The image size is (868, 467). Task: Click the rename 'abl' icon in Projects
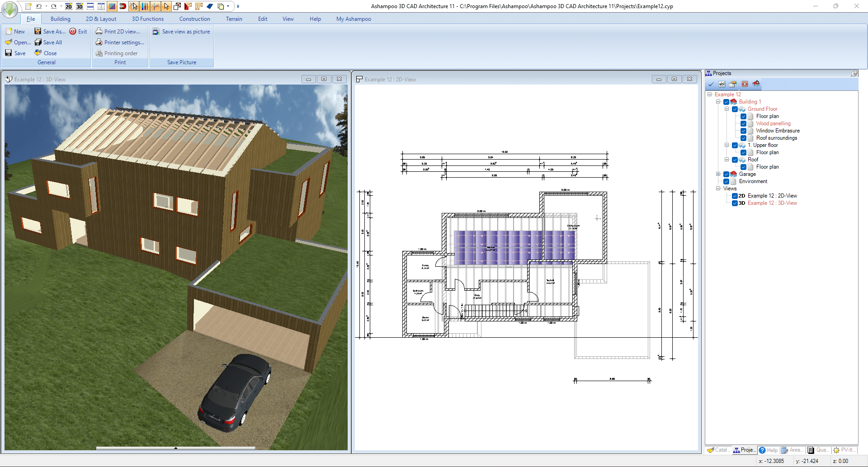722,84
